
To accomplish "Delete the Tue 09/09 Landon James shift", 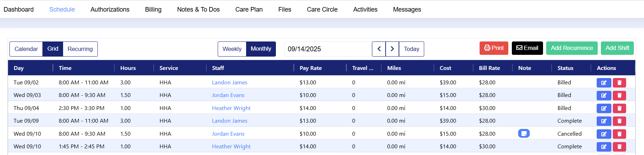I will [x=619, y=121].
